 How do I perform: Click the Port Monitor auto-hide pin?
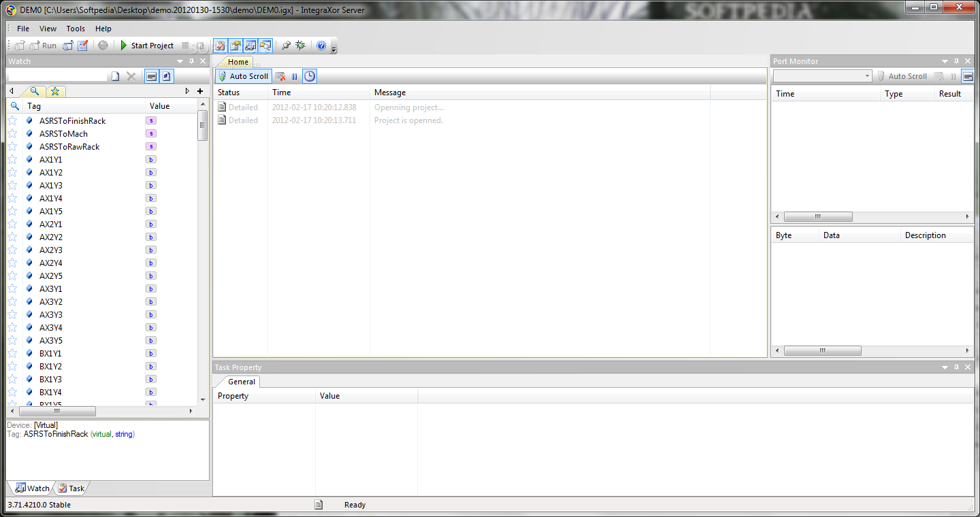[956, 61]
